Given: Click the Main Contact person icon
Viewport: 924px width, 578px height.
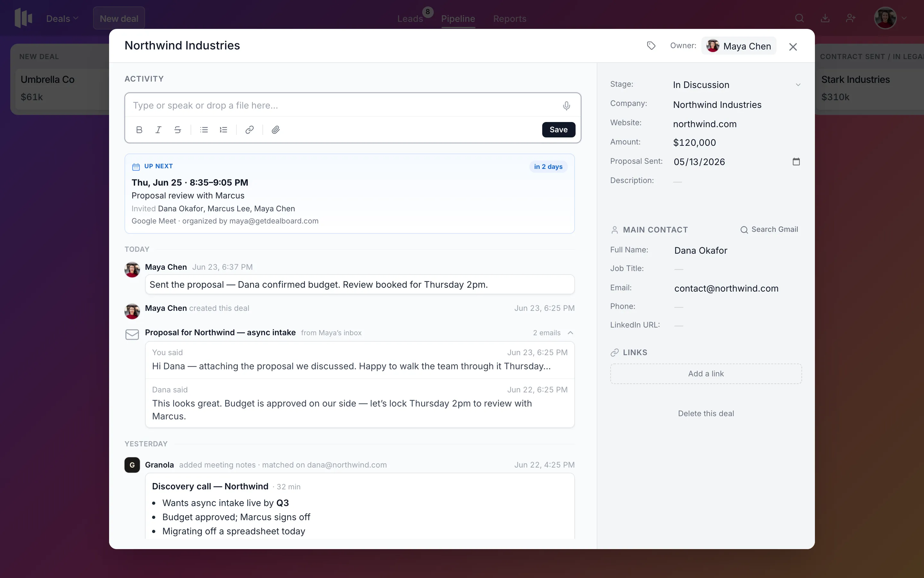Looking at the screenshot, I should (x=614, y=230).
